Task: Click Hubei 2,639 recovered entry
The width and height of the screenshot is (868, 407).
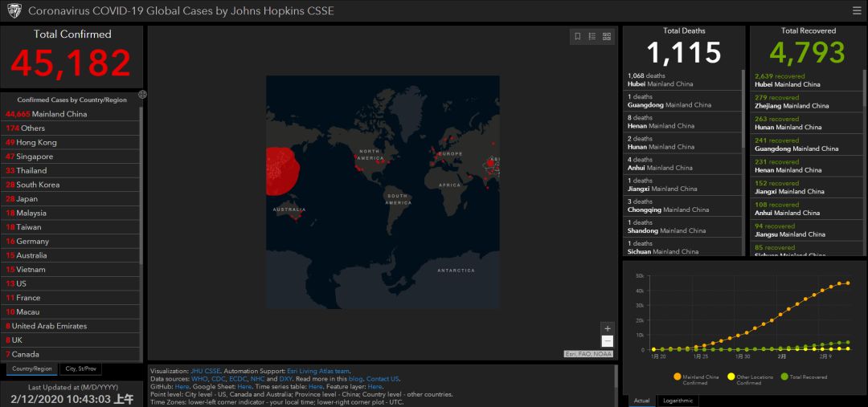Action: coord(806,80)
